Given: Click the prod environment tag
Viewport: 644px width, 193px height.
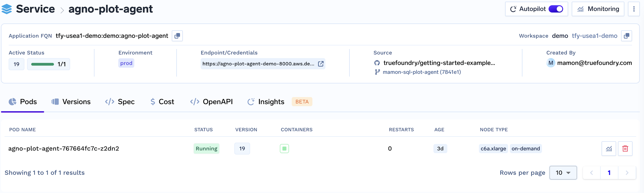Looking at the screenshot, I should [126, 63].
